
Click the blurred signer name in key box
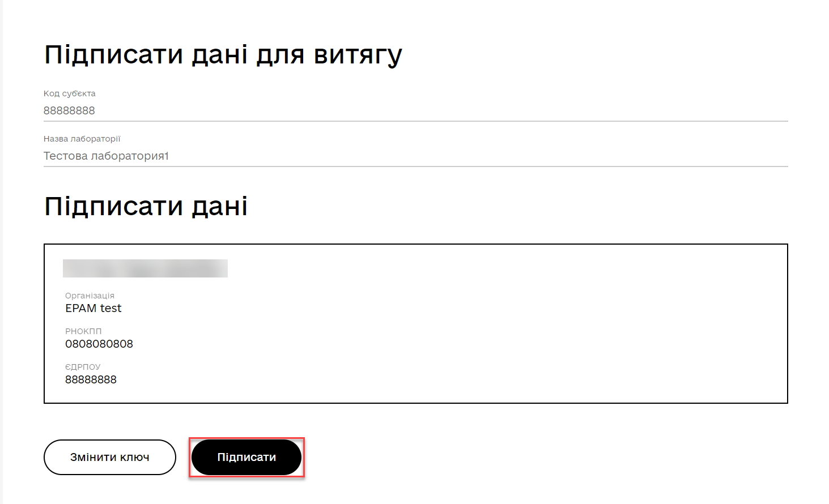(x=145, y=268)
